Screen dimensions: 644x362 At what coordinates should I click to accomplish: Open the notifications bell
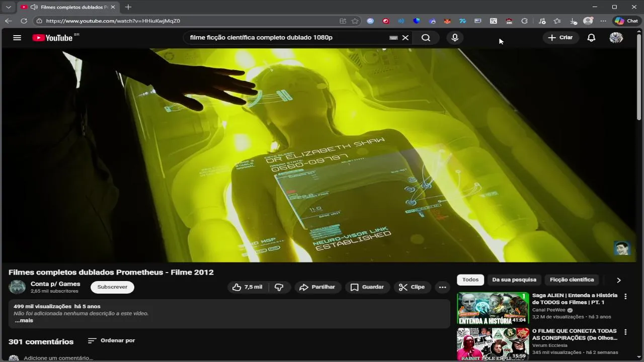(x=592, y=38)
